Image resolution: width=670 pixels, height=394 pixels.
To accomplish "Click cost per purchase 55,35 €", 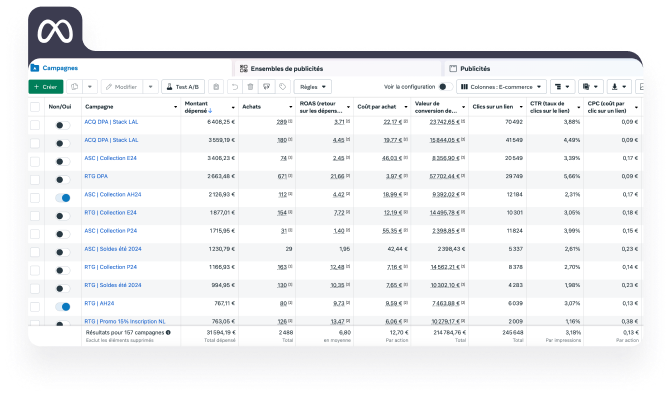I will coord(392,231).
